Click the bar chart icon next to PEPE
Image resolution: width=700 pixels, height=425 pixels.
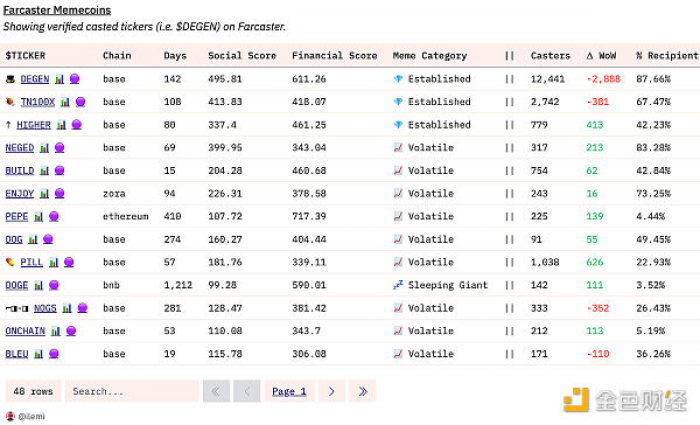(x=38, y=217)
